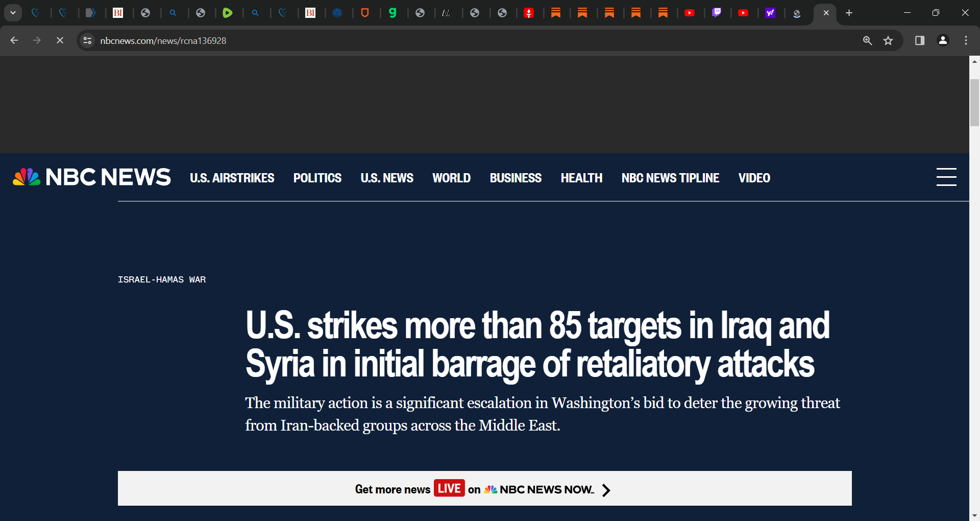Click the NBC News Now banner arrow
This screenshot has height=521, width=980.
[x=606, y=490]
